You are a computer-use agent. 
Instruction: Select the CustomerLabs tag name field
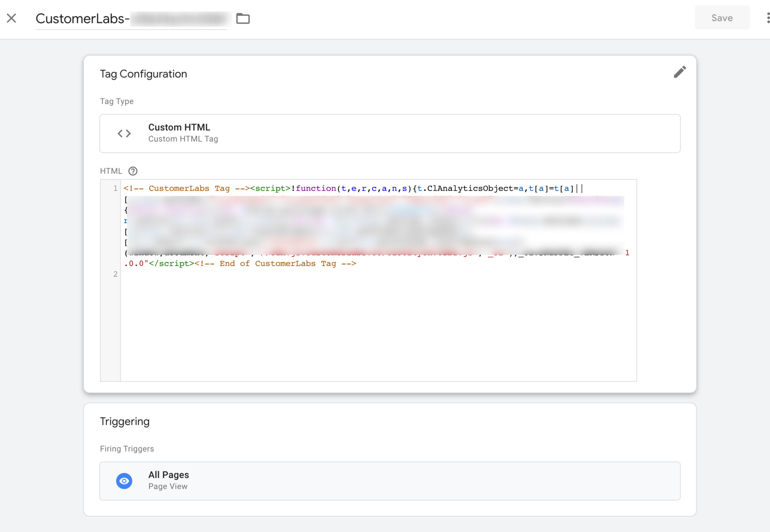point(132,18)
